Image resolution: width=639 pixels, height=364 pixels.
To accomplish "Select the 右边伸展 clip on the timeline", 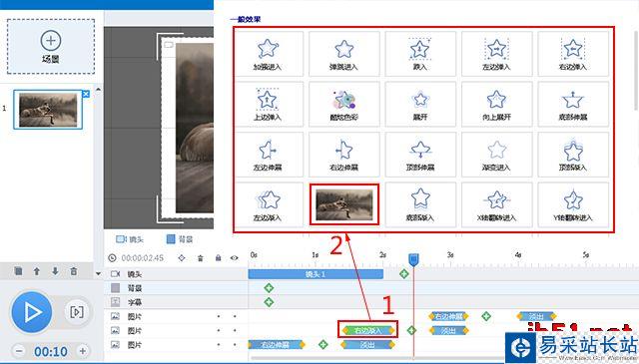I will click(x=448, y=316).
